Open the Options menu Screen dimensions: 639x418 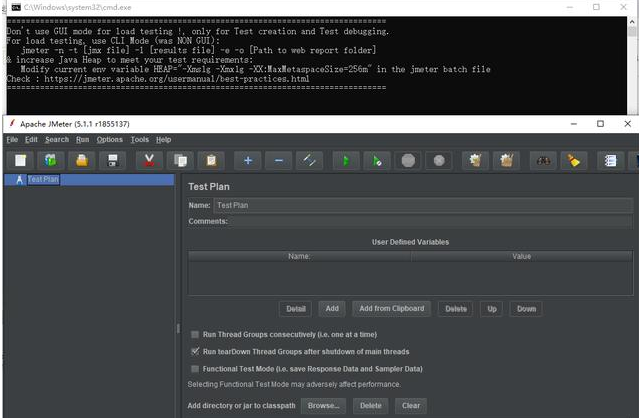click(110, 139)
